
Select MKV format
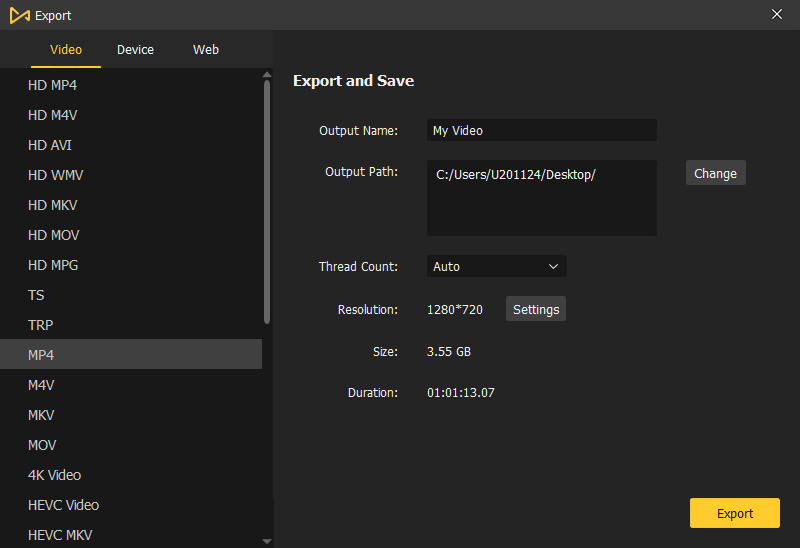(131, 415)
